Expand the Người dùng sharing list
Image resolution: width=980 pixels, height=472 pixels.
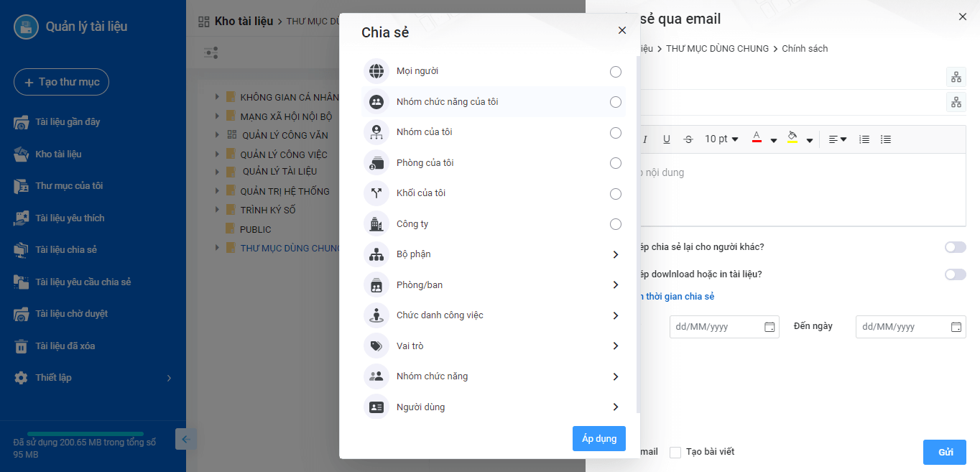coord(494,407)
